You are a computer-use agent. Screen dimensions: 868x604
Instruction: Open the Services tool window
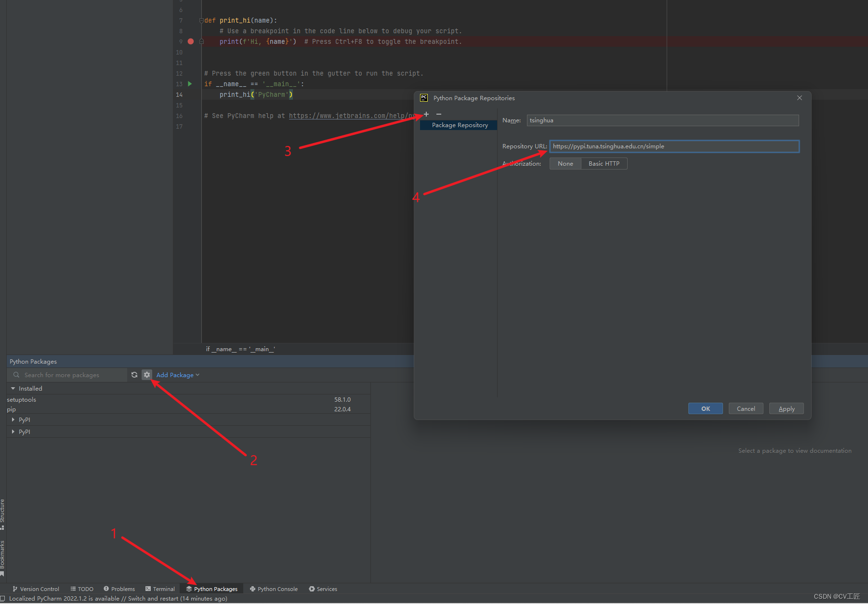tap(323, 589)
